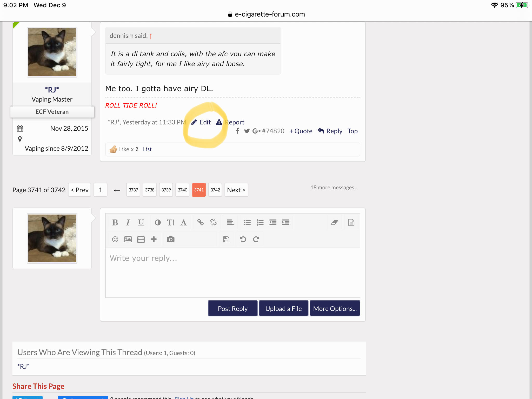Insert a link with chain icon
Screen dimensions: 532x399
[200, 222]
